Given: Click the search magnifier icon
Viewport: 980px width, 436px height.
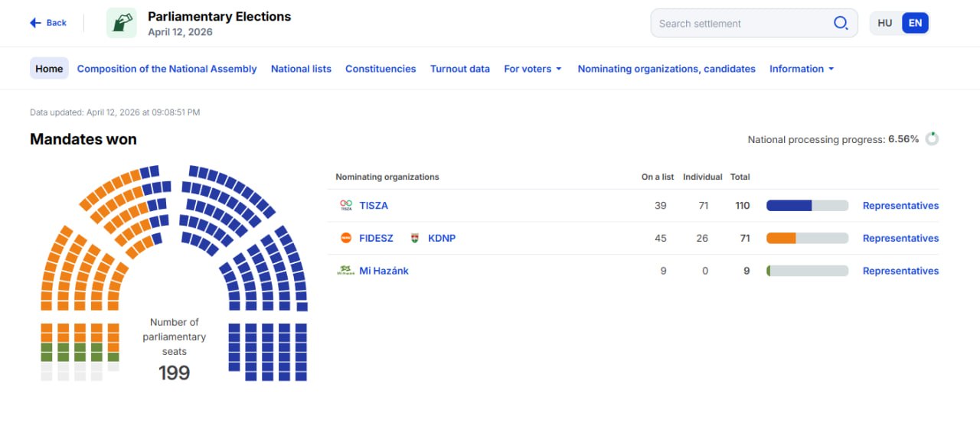Looking at the screenshot, I should point(840,23).
